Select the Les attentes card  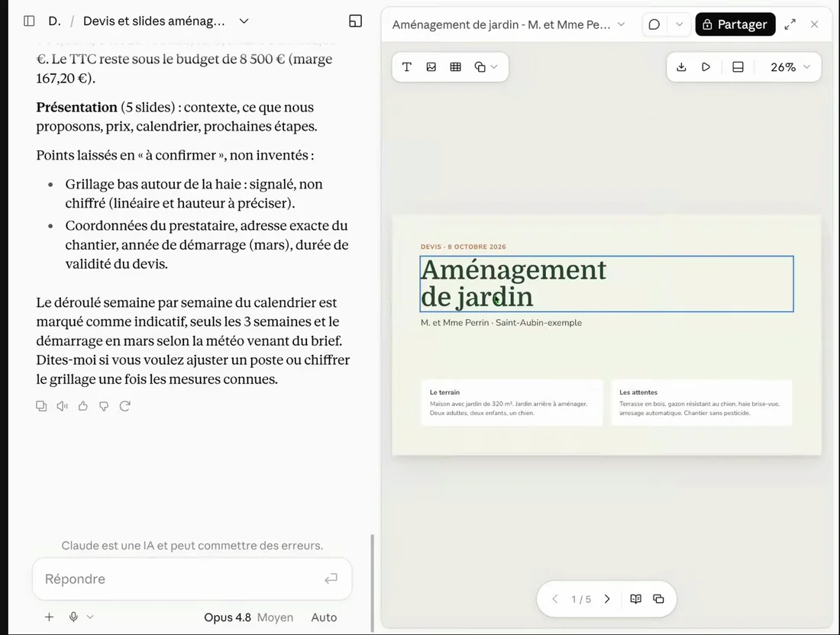701,403
